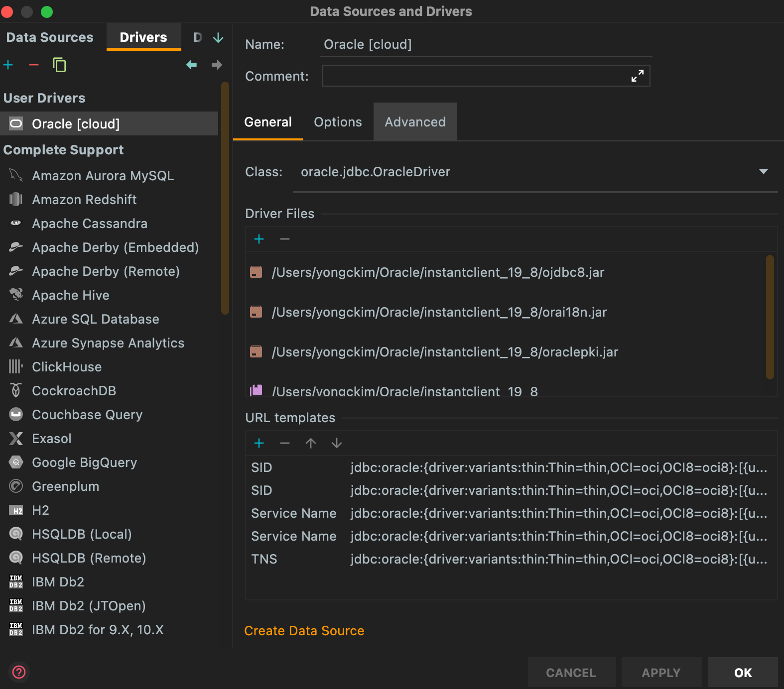The width and height of the screenshot is (784, 689).
Task: Select Apache Derby (Remote) driver
Action: point(109,271)
